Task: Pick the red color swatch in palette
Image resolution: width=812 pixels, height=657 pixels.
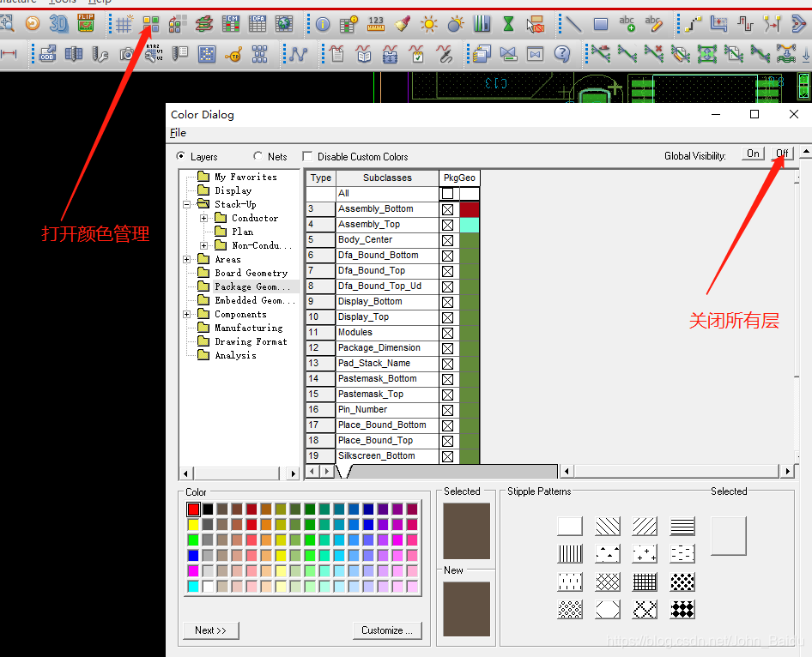Action: (193, 509)
